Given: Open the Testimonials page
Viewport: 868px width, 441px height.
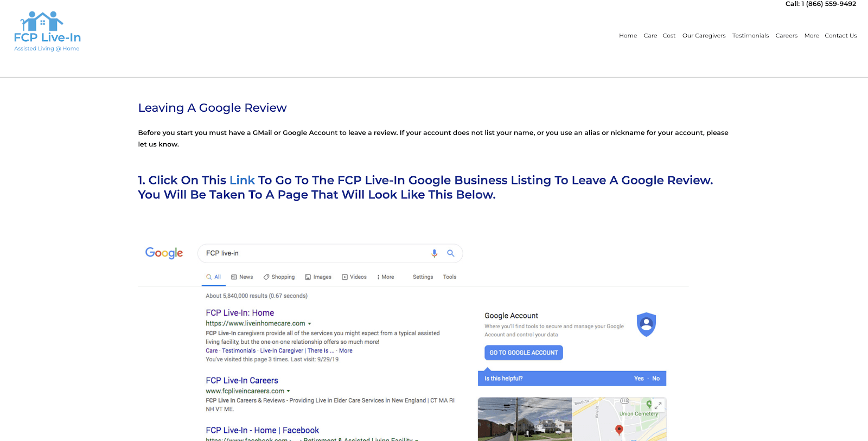Looking at the screenshot, I should pos(750,36).
